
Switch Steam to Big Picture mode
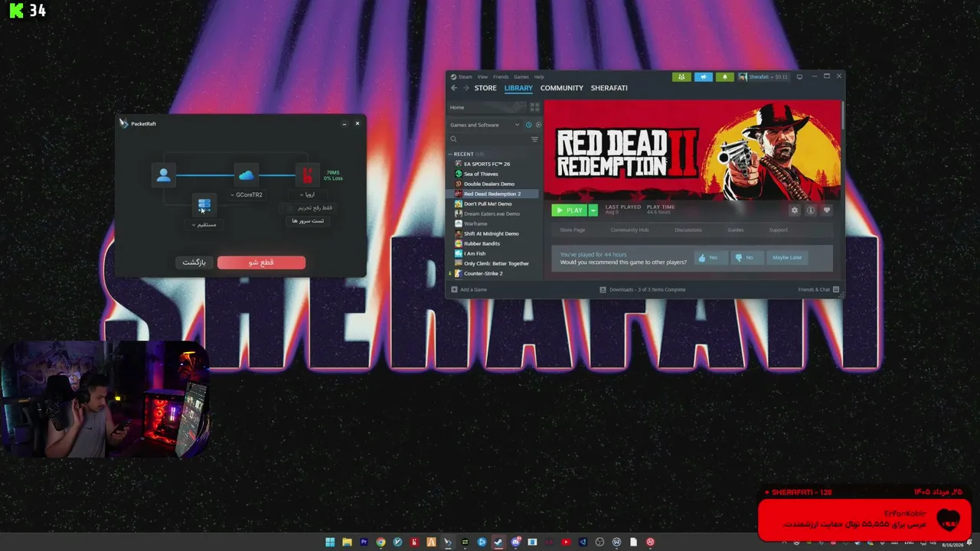799,77
